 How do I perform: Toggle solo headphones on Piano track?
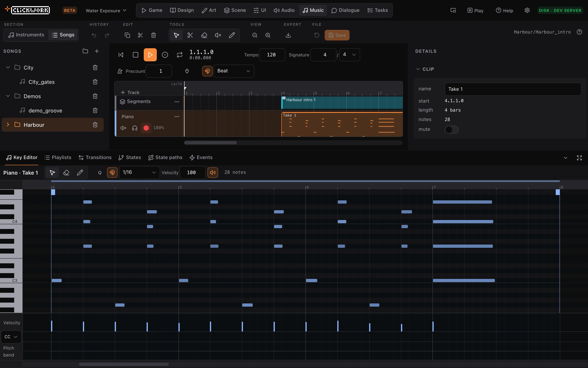click(x=135, y=128)
